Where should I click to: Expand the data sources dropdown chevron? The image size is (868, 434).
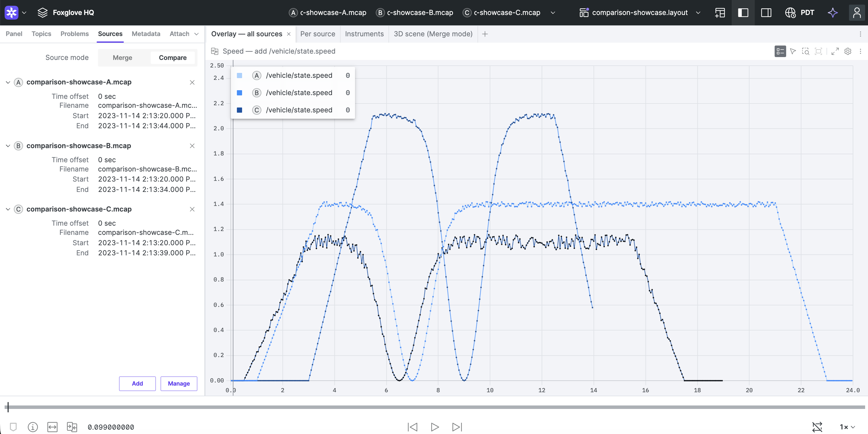pos(553,12)
